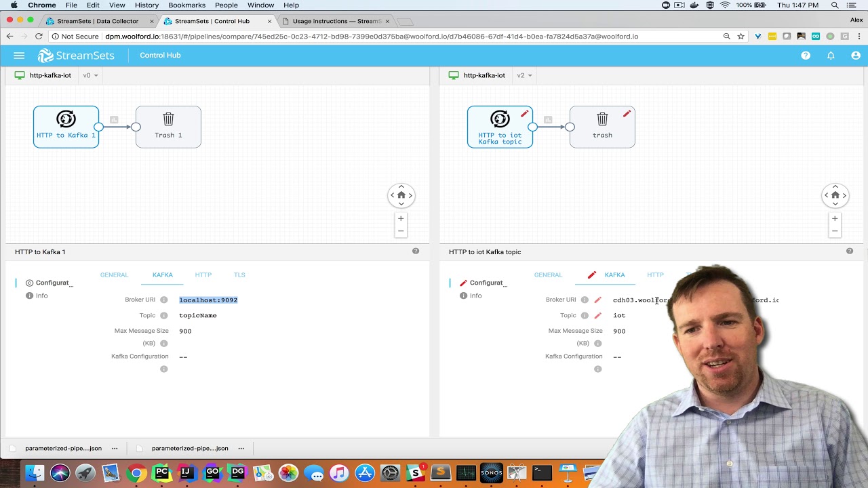Select the Trash 1 destination stage
868x488 pixels.
coord(168,127)
